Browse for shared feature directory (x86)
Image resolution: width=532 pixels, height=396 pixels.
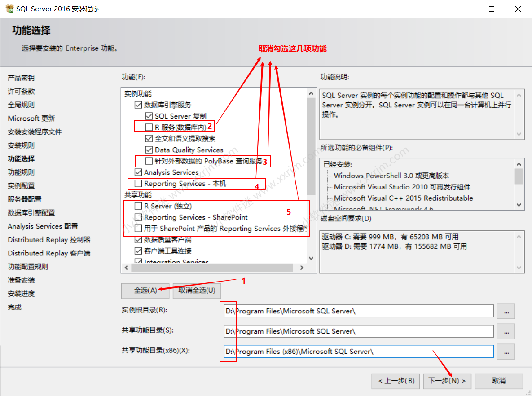506,352
